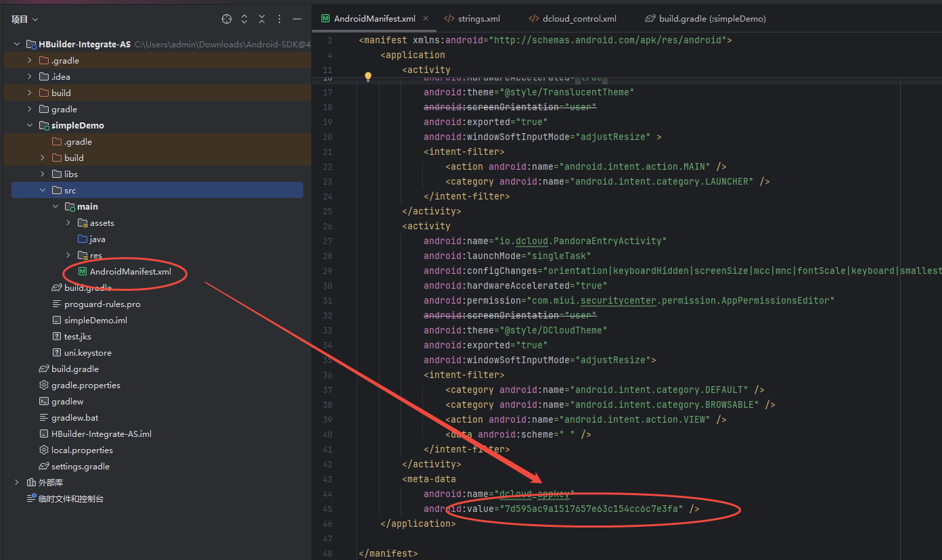Click the closing </manifest> tag
The width and height of the screenshot is (942, 560).
388,553
